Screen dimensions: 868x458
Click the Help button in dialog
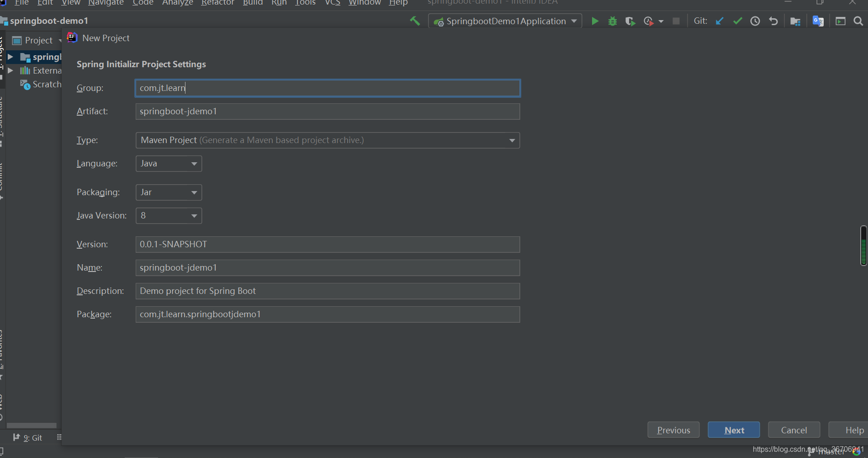(849, 430)
